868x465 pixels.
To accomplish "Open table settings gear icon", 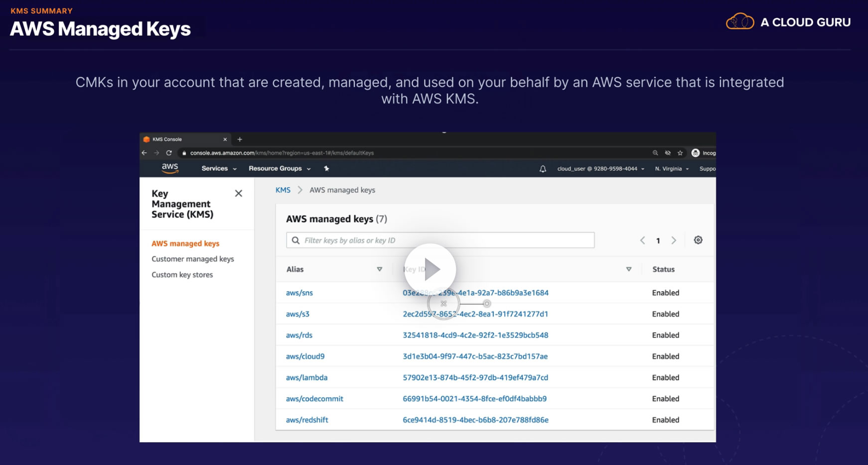I will click(x=698, y=240).
